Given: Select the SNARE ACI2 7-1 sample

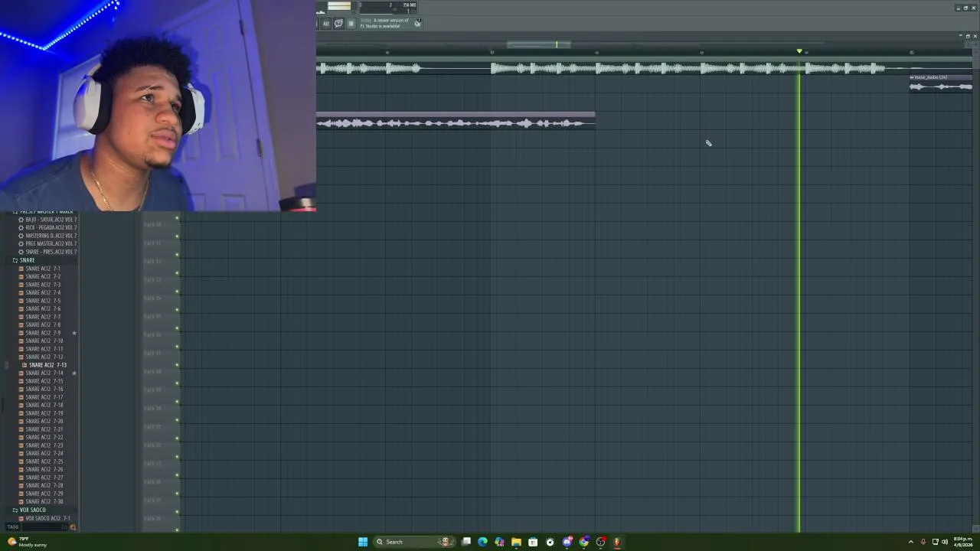Looking at the screenshot, I should [x=42, y=269].
